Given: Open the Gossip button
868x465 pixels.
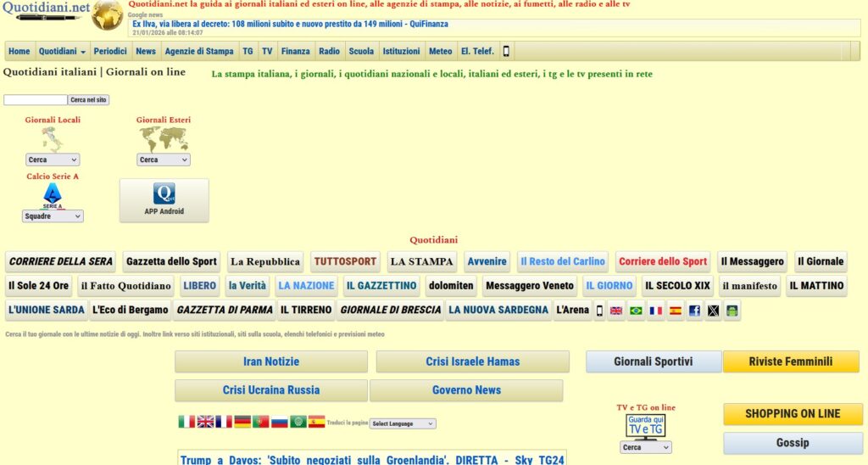Looking at the screenshot, I should [x=793, y=443].
